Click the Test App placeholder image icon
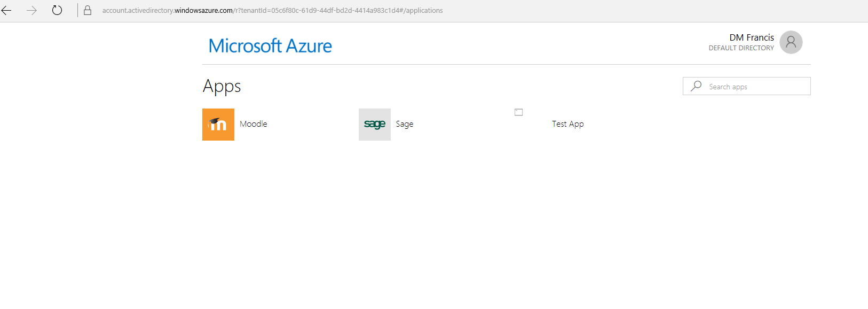 (518, 112)
